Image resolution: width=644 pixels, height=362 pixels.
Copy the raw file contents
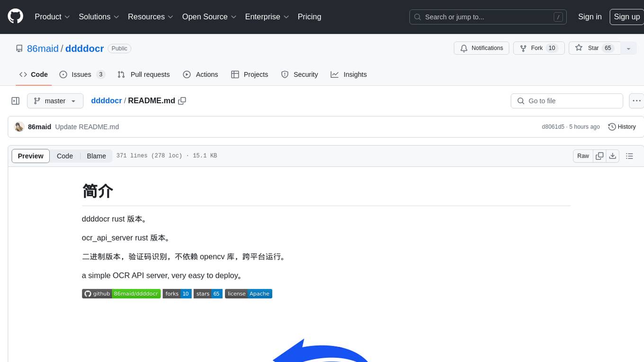tap(599, 156)
